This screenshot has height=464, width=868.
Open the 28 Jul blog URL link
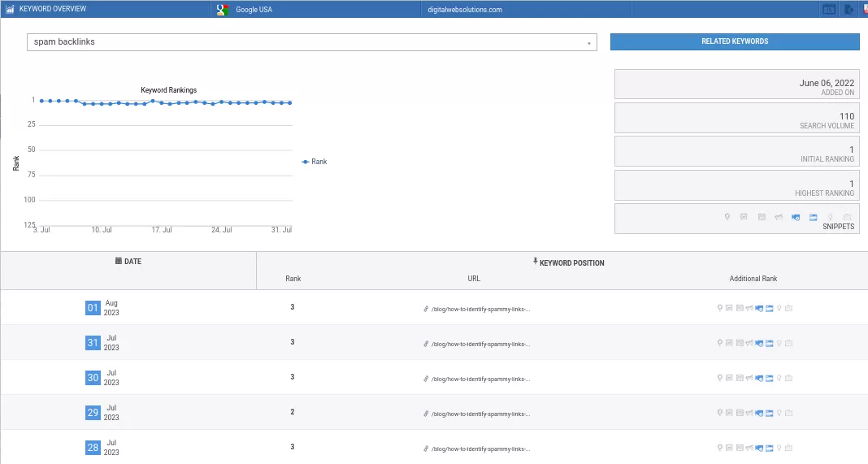coord(480,448)
